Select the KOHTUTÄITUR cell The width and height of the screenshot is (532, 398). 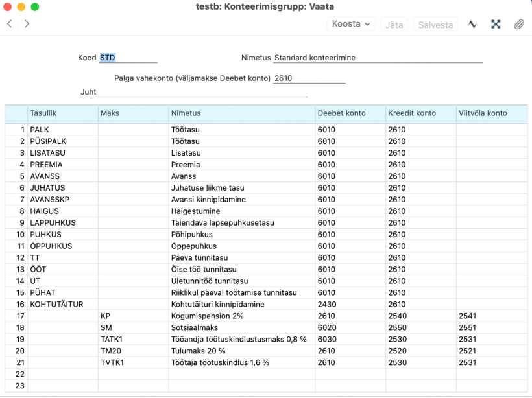[63, 305]
